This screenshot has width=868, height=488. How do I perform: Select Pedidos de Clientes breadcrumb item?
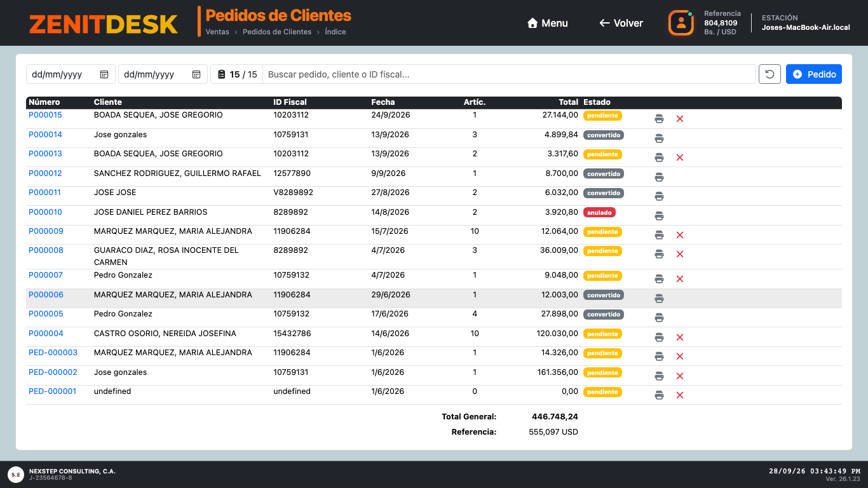coord(277,32)
